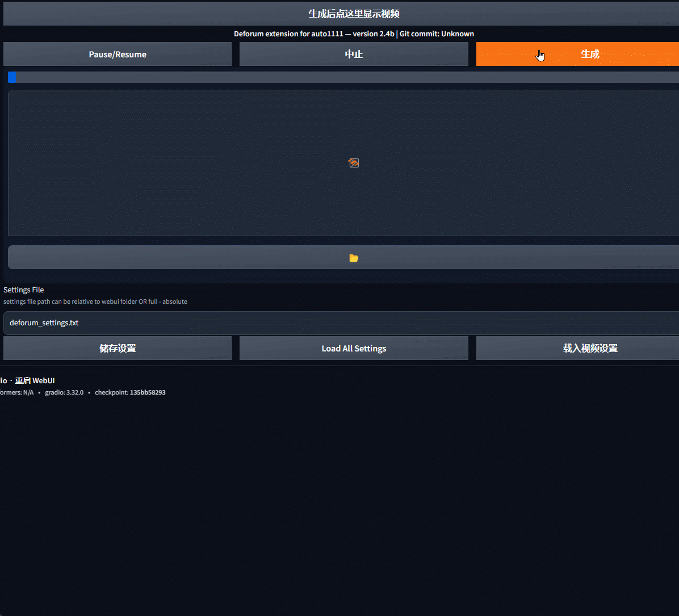Click the Deforum extension version text
Image resolution: width=679 pixels, height=616 pixels.
pos(354,34)
